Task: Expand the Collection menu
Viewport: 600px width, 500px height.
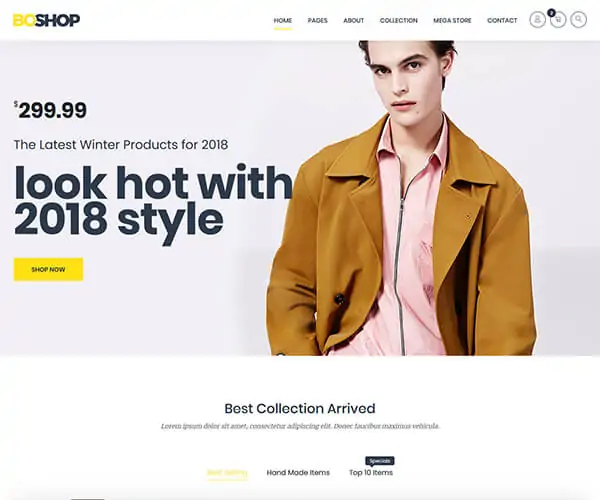Action: point(399,21)
